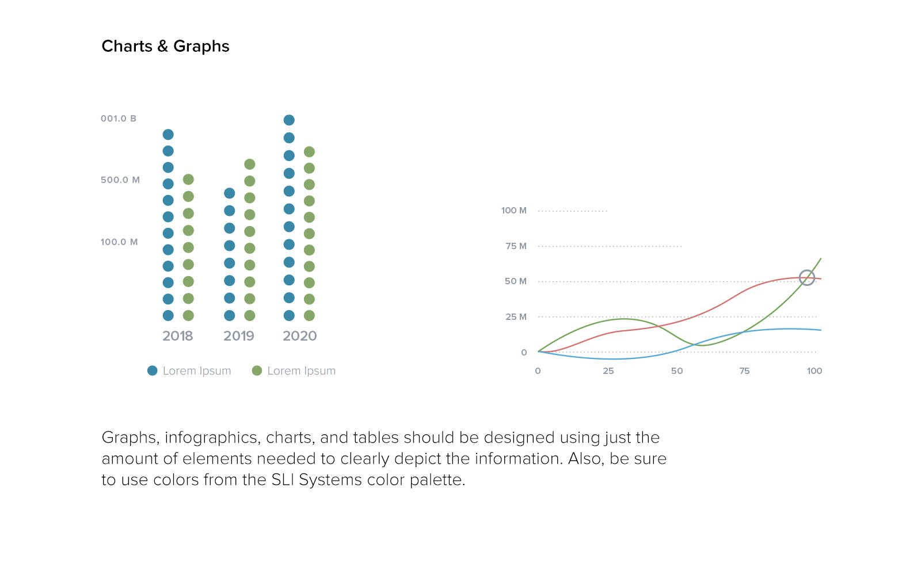Click the topmost green dot above 2020

point(309,152)
